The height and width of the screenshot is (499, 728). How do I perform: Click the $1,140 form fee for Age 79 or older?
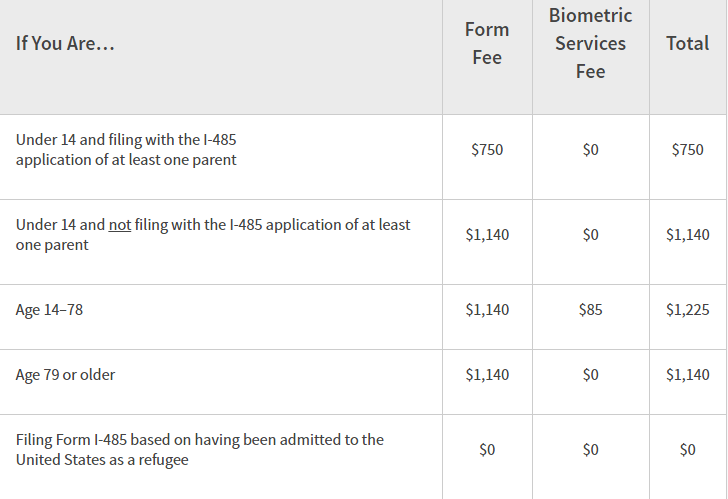[487, 375]
